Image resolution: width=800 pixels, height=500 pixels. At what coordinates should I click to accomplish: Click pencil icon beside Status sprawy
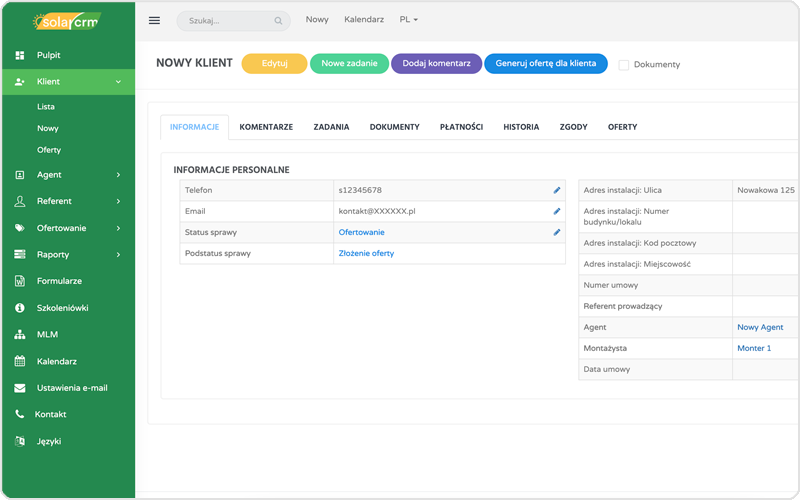click(557, 232)
